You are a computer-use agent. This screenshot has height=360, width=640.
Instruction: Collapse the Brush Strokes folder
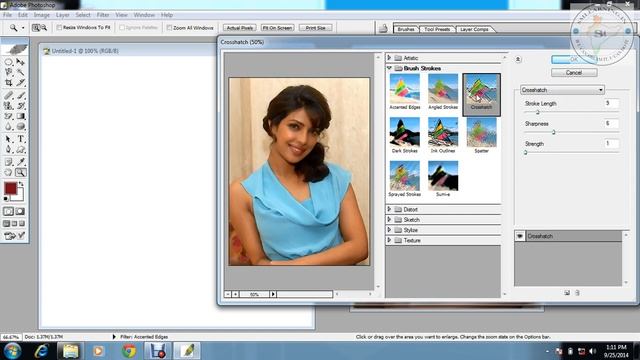(x=389, y=68)
